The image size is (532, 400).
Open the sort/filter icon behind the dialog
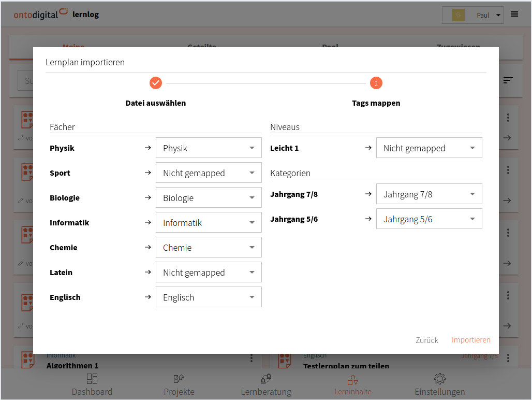[x=508, y=80]
